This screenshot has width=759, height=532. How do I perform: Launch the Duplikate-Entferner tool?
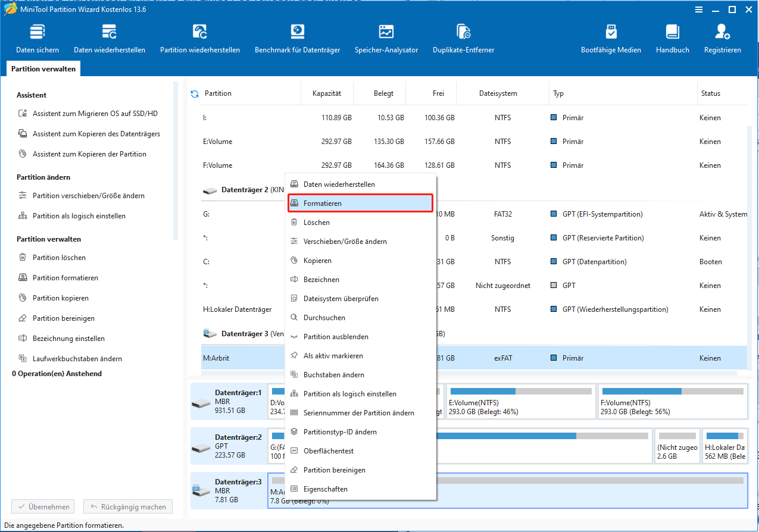pos(464,39)
